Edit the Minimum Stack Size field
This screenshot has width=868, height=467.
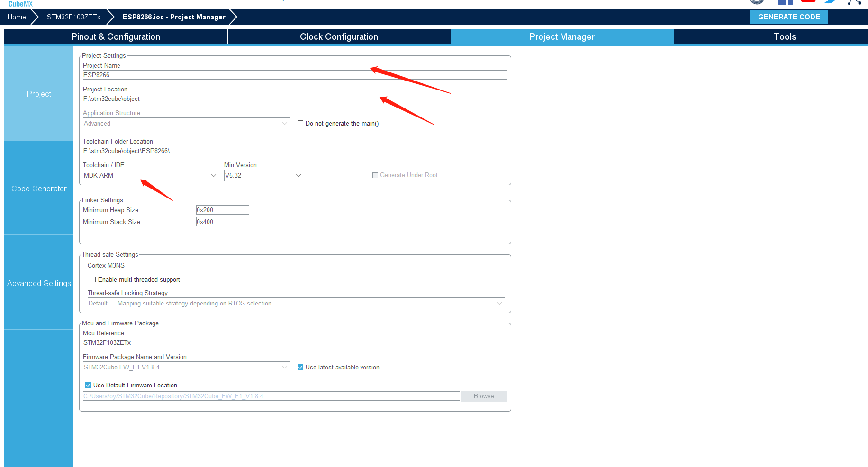tap(222, 222)
